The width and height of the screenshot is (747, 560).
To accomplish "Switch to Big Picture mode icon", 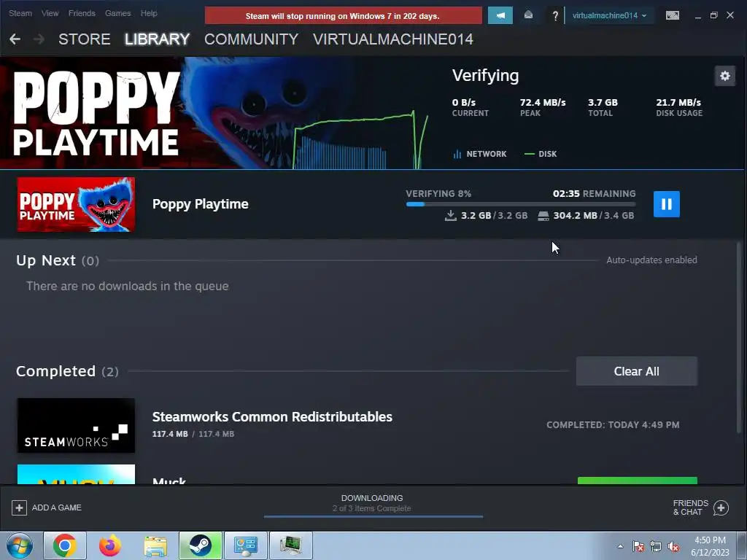I will coord(672,16).
